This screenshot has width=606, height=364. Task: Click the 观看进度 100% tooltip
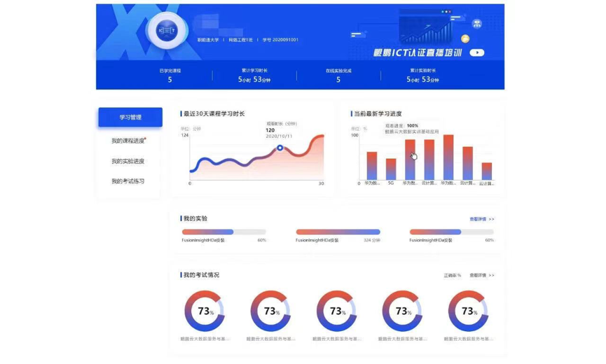[x=412, y=129]
